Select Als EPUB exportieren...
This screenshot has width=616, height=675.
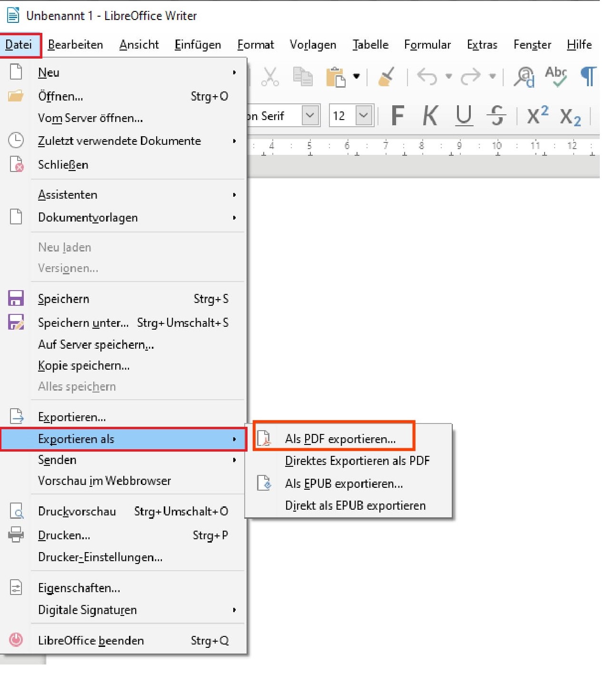tap(348, 484)
